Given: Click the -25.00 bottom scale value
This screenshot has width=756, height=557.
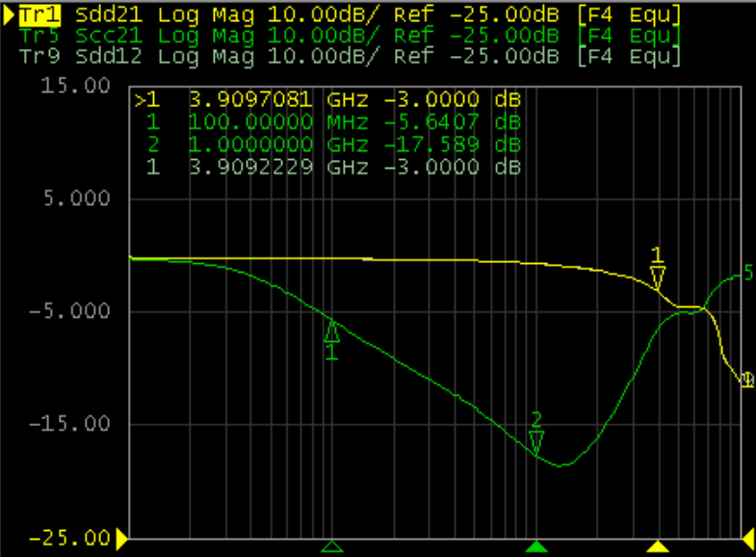Looking at the screenshot, I should (79, 537).
